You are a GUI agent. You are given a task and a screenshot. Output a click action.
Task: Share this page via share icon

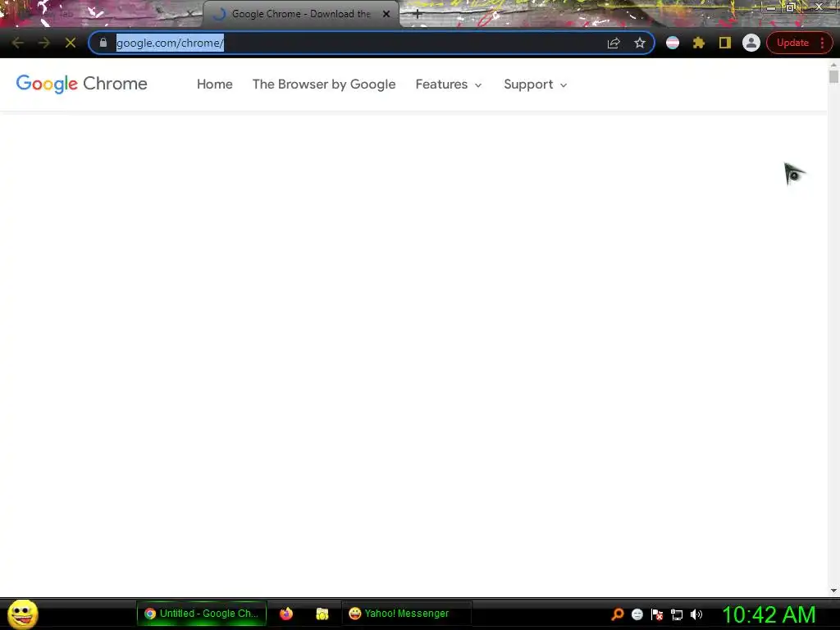tap(614, 43)
